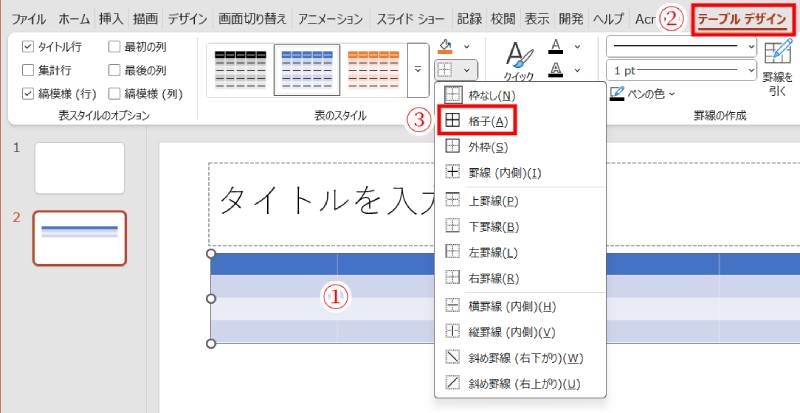Image resolution: width=800 pixels, height=413 pixels.
Task: Enable the 集計行 checkbox
Action: [x=28, y=70]
